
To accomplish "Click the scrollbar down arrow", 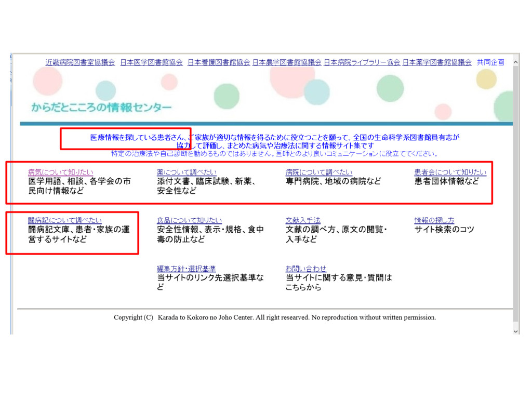I will point(516,331).
